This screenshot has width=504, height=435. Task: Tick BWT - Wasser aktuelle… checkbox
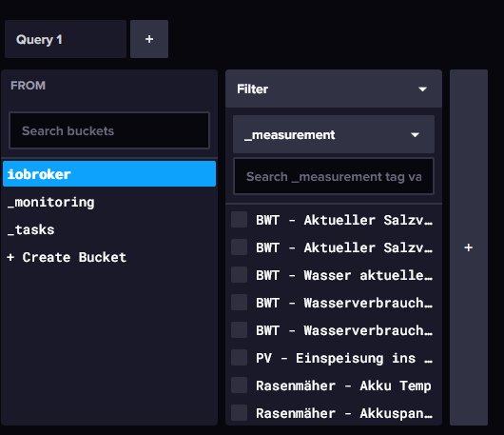tap(239, 275)
